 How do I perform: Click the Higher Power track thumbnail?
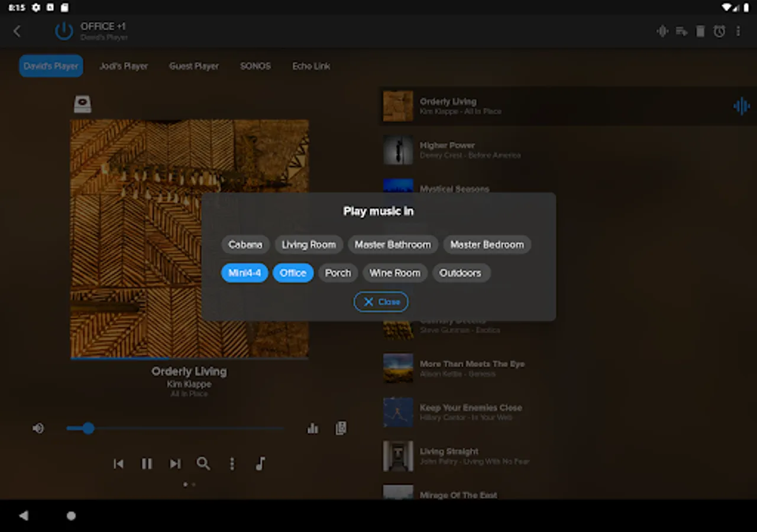[398, 150]
